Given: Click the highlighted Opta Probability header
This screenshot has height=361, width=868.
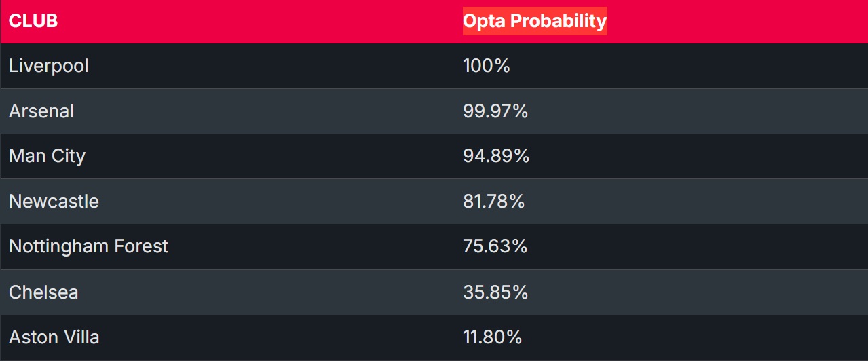Looking at the screenshot, I should pyautogui.click(x=535, y=21).
